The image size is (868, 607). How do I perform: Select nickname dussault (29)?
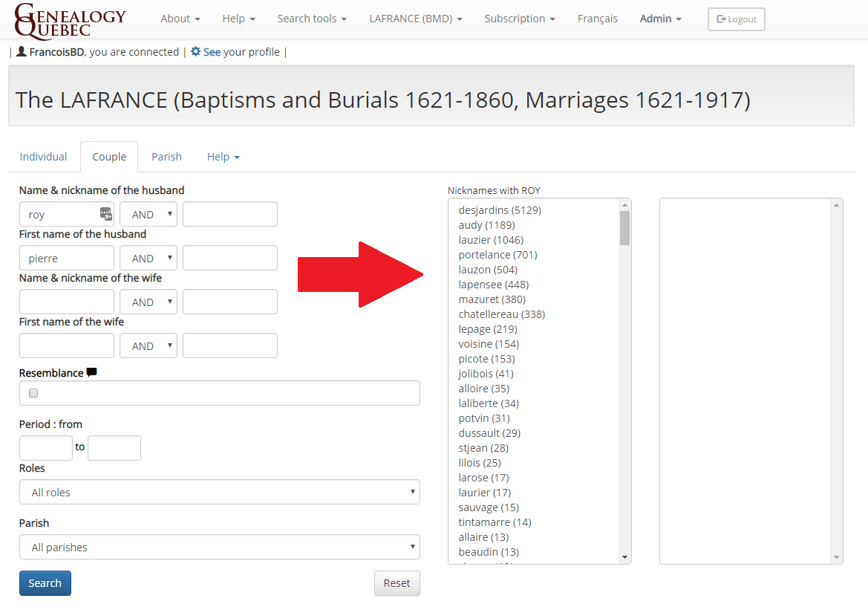click(489, 433)
